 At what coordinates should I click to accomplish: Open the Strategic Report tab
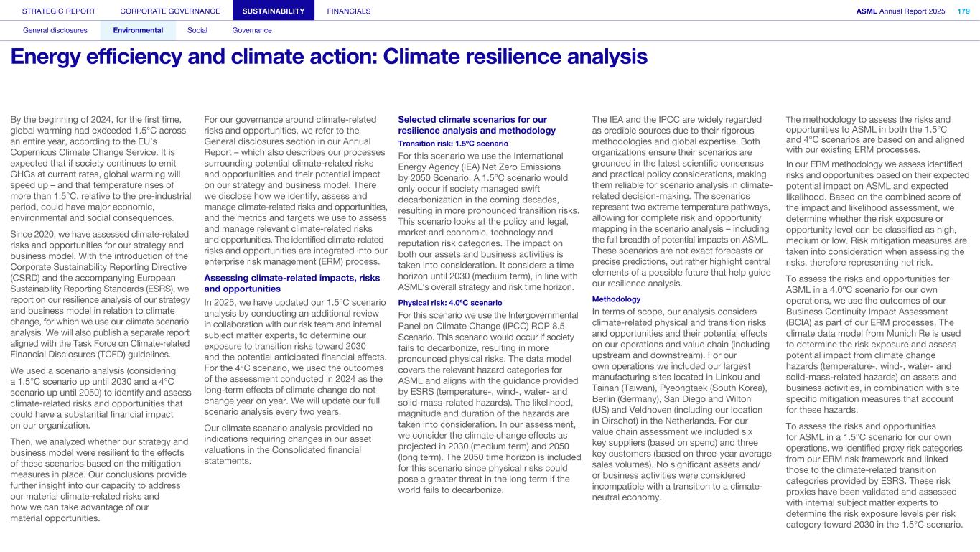click(x=59, y=11)
